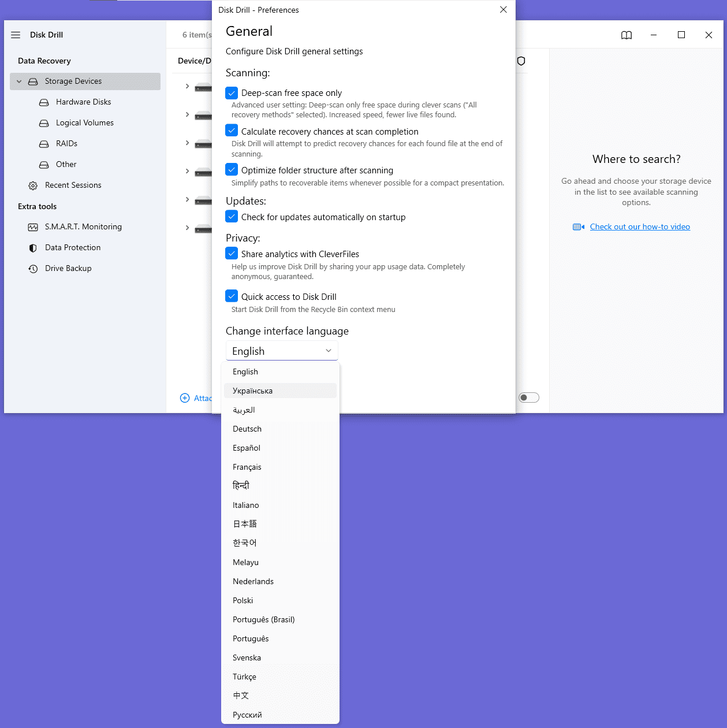
Task: Select Svenska in language list
Action: coord(280,658)
